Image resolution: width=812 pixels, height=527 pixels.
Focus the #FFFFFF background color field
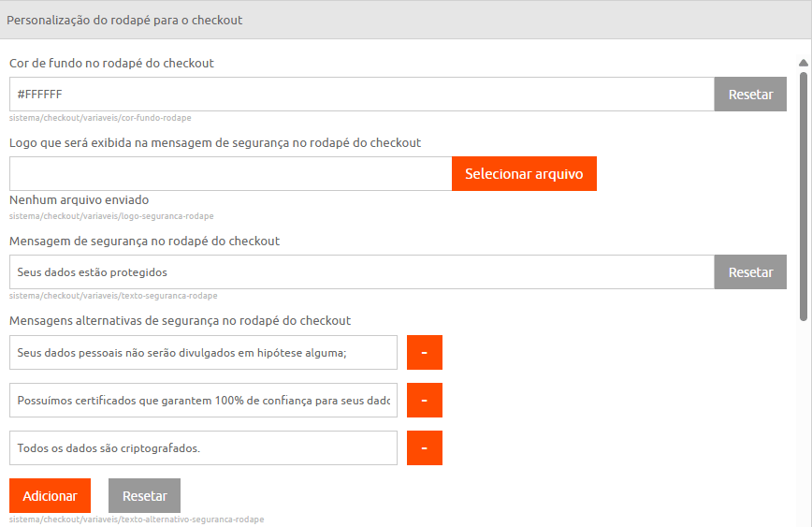(x=361, y=95)
